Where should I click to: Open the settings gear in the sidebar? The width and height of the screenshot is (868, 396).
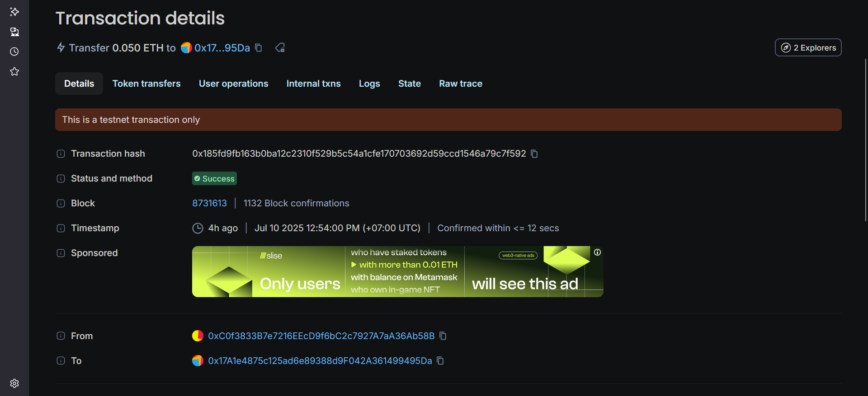pyautogui.click(x=14, y=383)
